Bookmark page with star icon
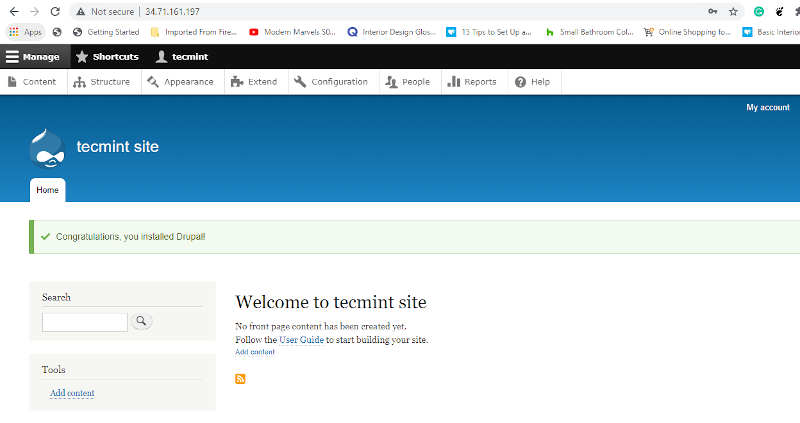This screenshot has width=800, height=423. (733, 12)
